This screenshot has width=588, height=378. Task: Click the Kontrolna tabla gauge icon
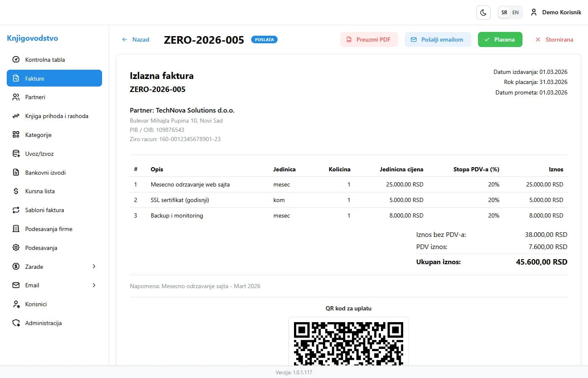pyautogui.click(x=16, y=60)
